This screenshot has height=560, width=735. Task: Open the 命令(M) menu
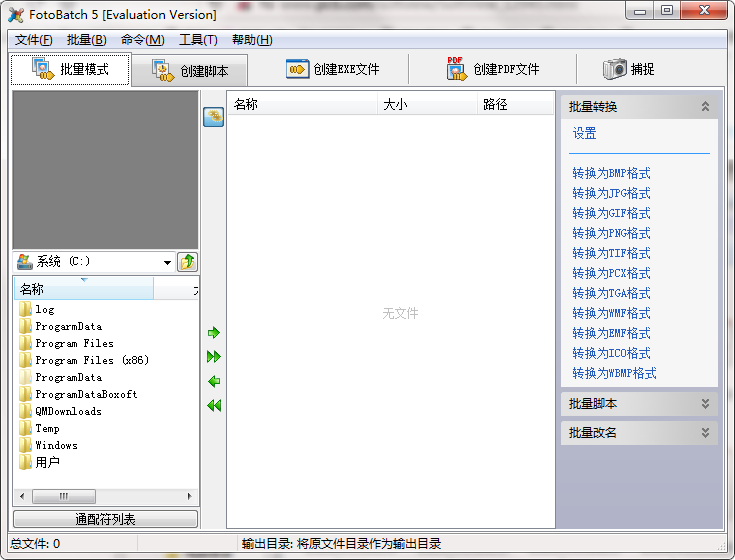coord(142,40)
